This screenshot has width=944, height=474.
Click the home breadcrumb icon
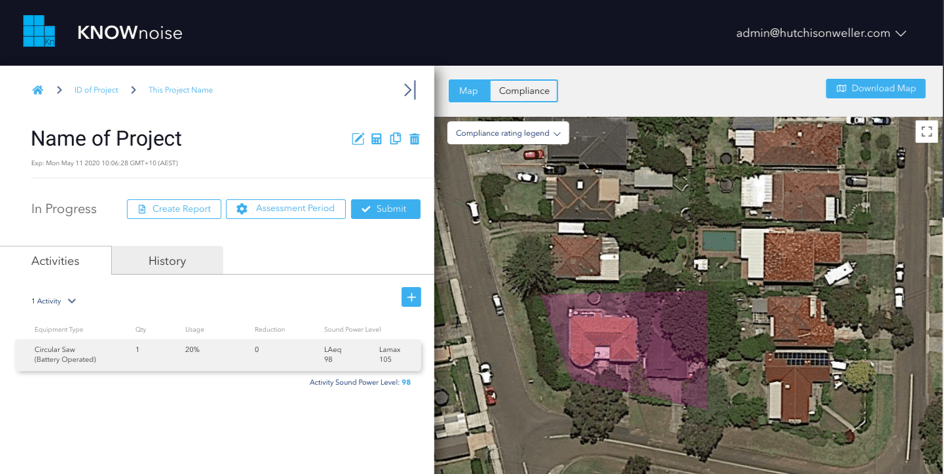38,90
